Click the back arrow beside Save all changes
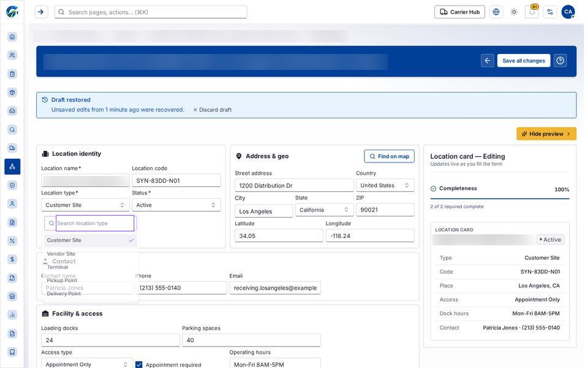The image size is (588, 368). [487, 61]
